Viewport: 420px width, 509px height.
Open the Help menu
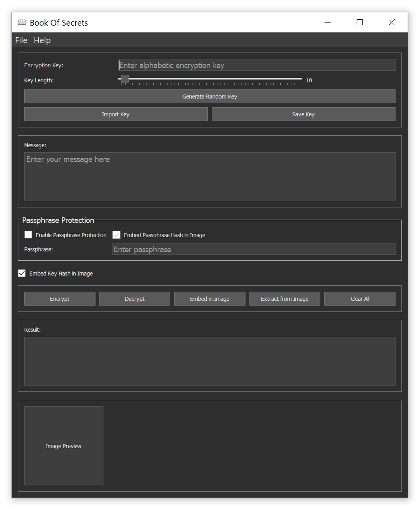pos(42,40)
